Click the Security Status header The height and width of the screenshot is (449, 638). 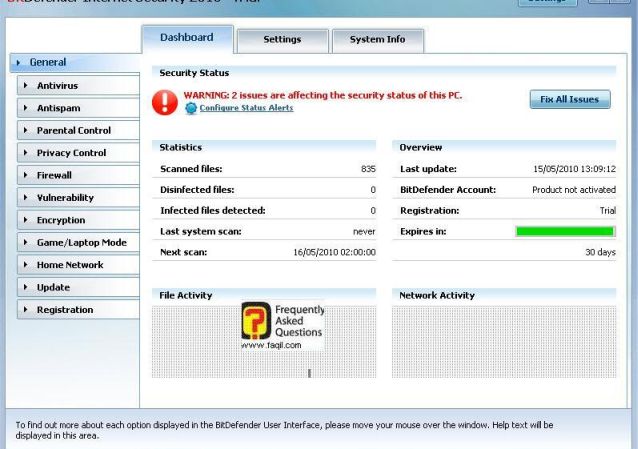click(194, 73)
